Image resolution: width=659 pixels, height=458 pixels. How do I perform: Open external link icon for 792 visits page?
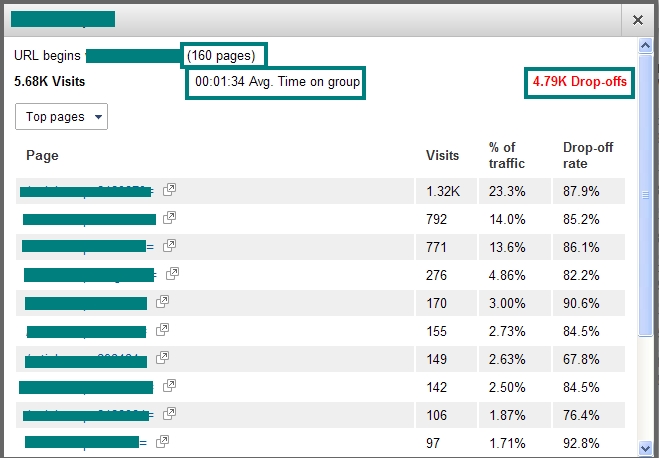[x=169, y=218]
